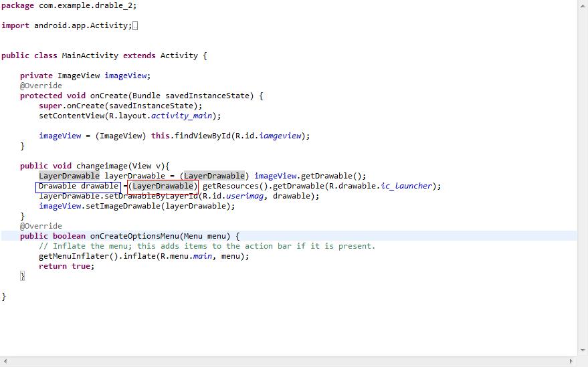Screen dimensions: 588x367
Task: Click the findViewById call
Action: (x=203, y=136)
